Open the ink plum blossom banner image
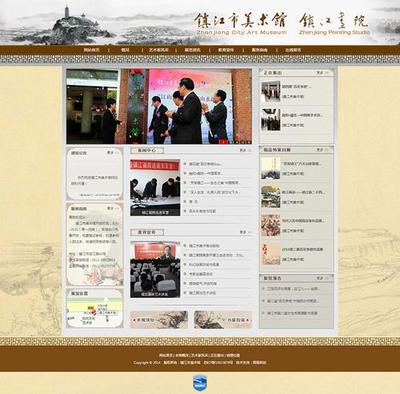 point(159,320)
